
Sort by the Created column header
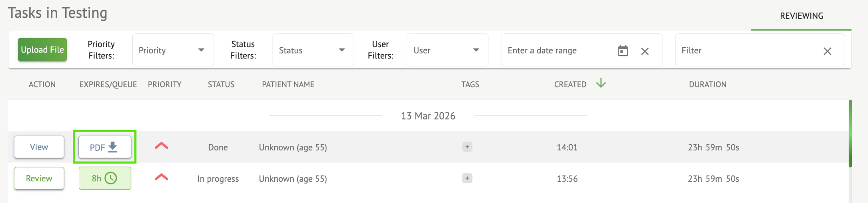pos(570,84)
